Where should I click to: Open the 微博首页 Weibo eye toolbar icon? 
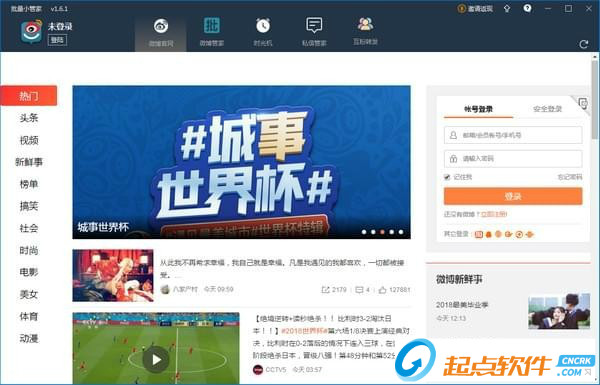pos(161,26)
